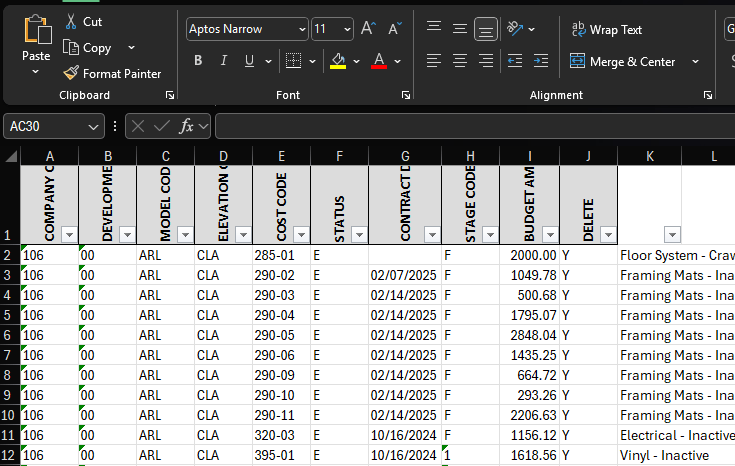Increase font size with the larger A icon
Image resolution: width=735 pixels, height=466 pixels.
368,29
